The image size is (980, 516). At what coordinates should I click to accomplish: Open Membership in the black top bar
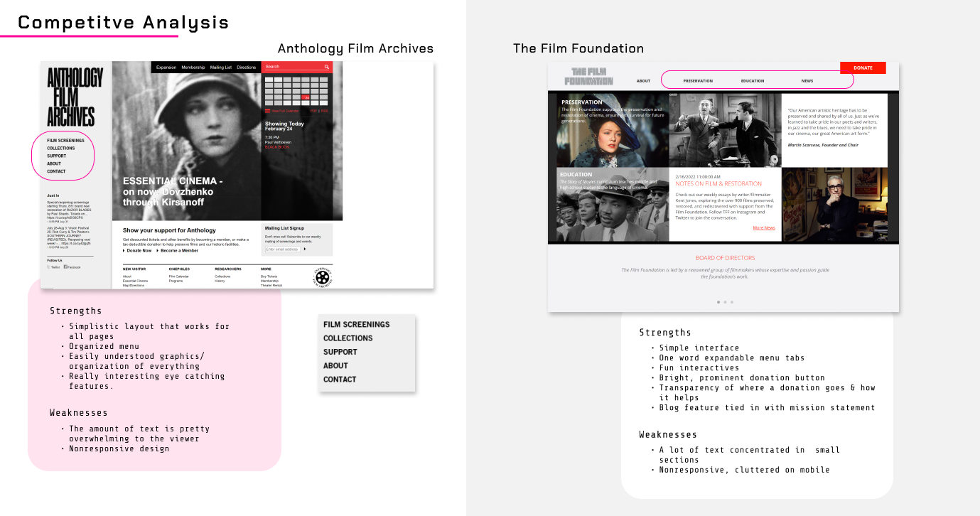click(193, 67)
